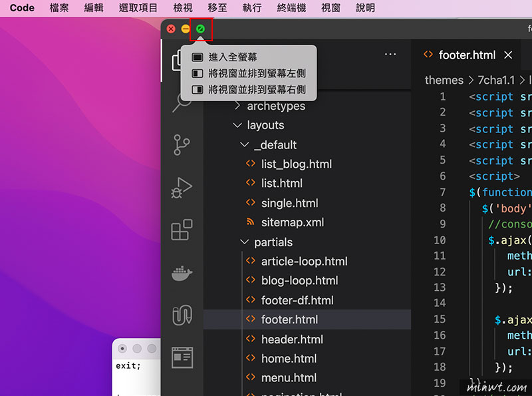This screenshot has height=396, width=532.
Task: Open footer-df.html in the explorer
Action: [307, 300]
